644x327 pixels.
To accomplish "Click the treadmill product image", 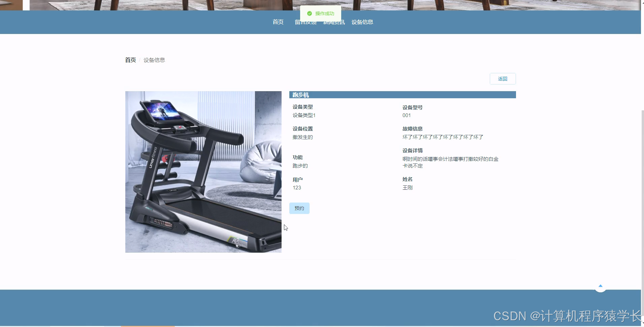I will click(x=203, y=172).
